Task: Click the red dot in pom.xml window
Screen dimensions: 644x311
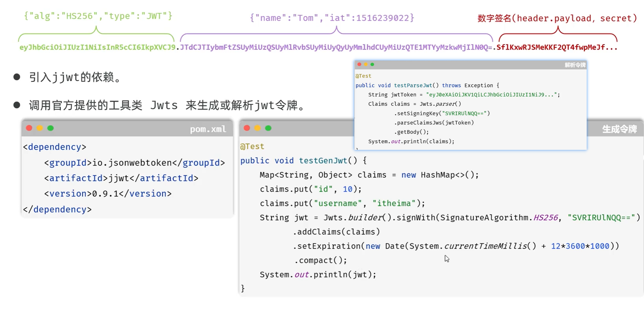Action: [x=29, y=128]
